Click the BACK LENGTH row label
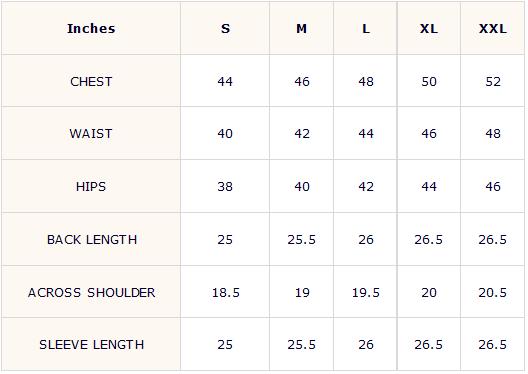 [92, 239]
